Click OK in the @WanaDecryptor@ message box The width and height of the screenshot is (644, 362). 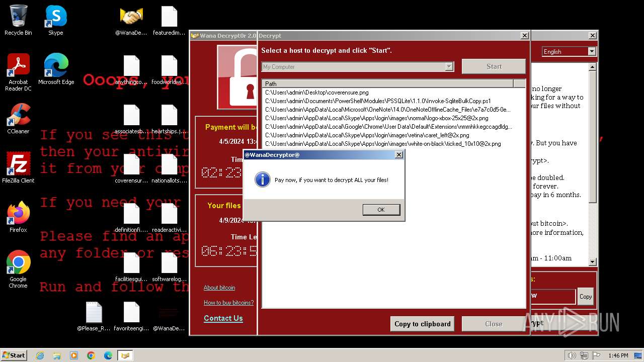(x=381, y=210)
